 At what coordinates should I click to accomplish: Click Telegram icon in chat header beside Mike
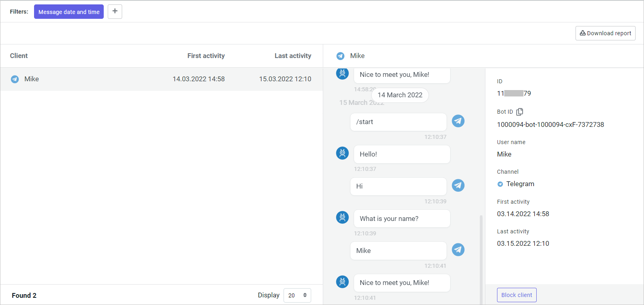(340, 56)
